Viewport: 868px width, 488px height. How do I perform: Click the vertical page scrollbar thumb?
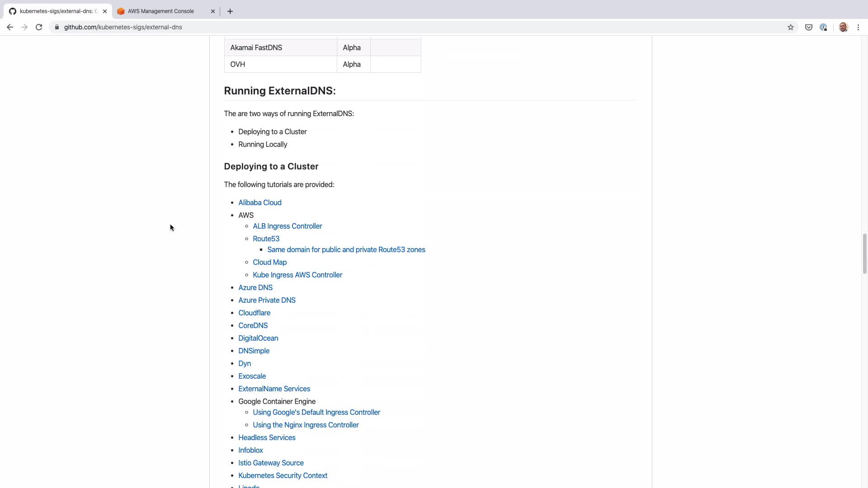point(864,253)
